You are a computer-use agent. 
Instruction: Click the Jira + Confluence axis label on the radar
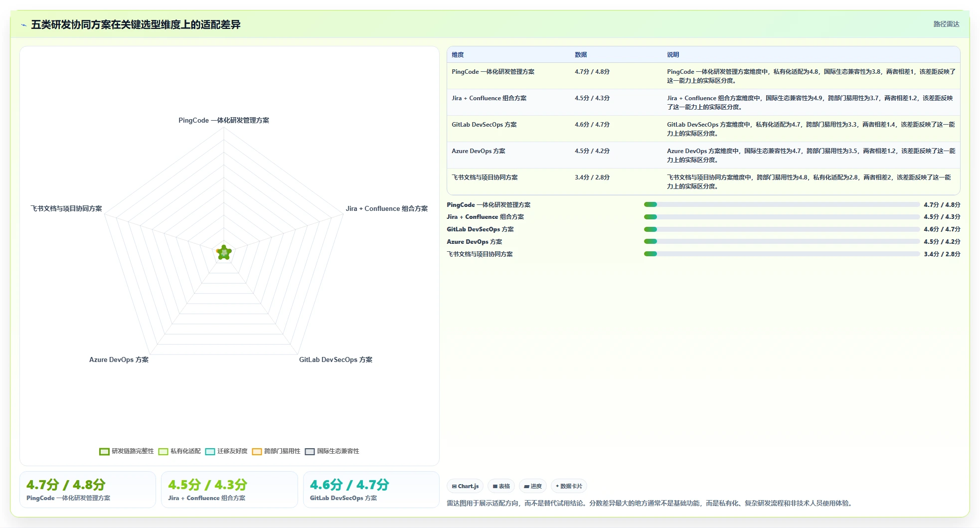[387, 208]
